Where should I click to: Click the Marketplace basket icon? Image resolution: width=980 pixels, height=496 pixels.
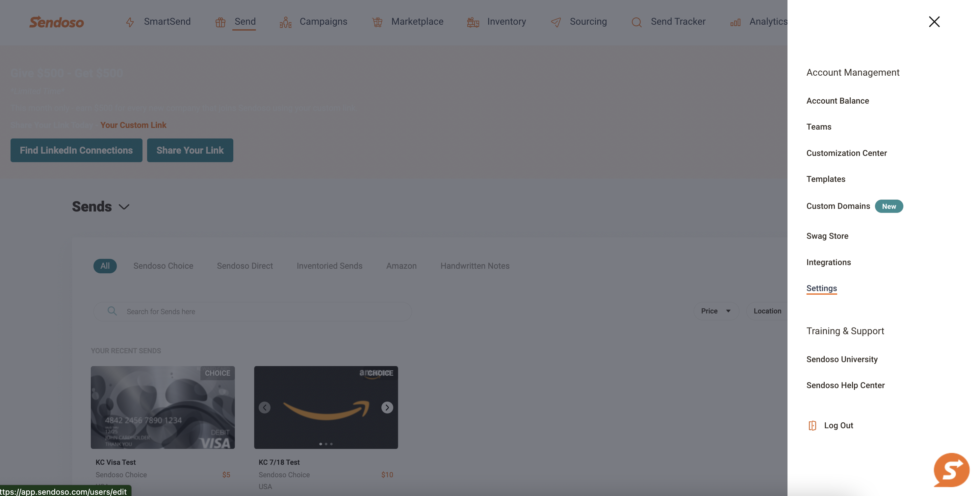(x=377, y=22)
